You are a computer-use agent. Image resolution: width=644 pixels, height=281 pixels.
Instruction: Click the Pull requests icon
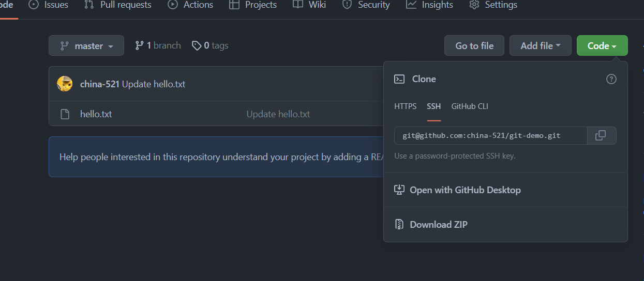tap(89, 5)
